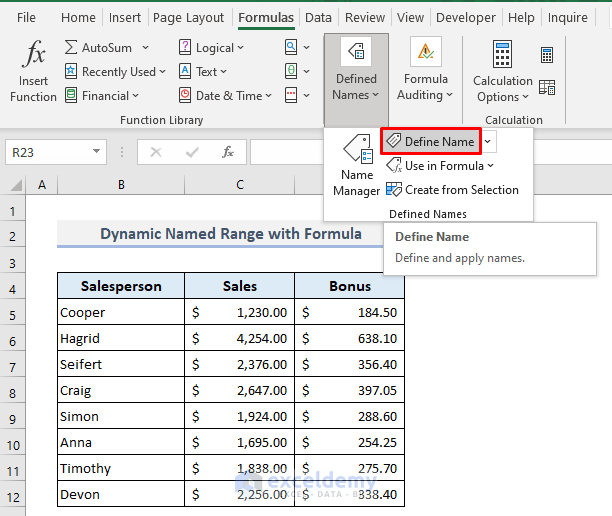Screen dimensions: 612x516
Task: Switch to the Home tab
Action: (78, 18)
